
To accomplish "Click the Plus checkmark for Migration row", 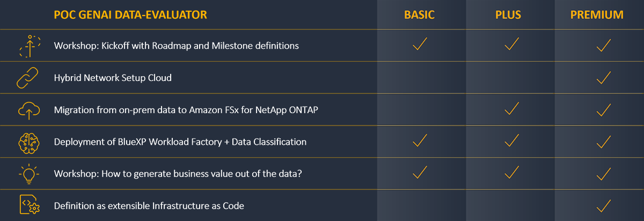I will coord(513,109).
